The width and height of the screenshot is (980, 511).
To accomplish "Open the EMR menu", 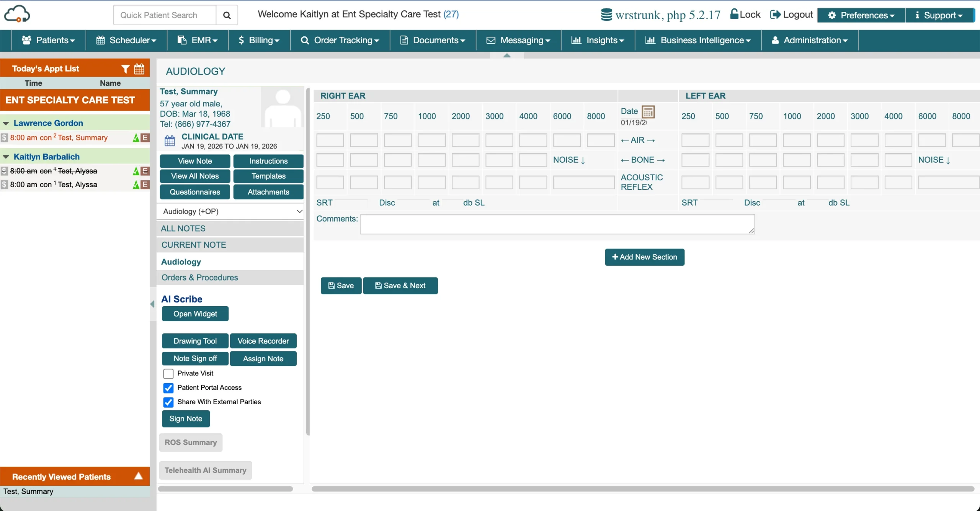I will tap(197, 40).
